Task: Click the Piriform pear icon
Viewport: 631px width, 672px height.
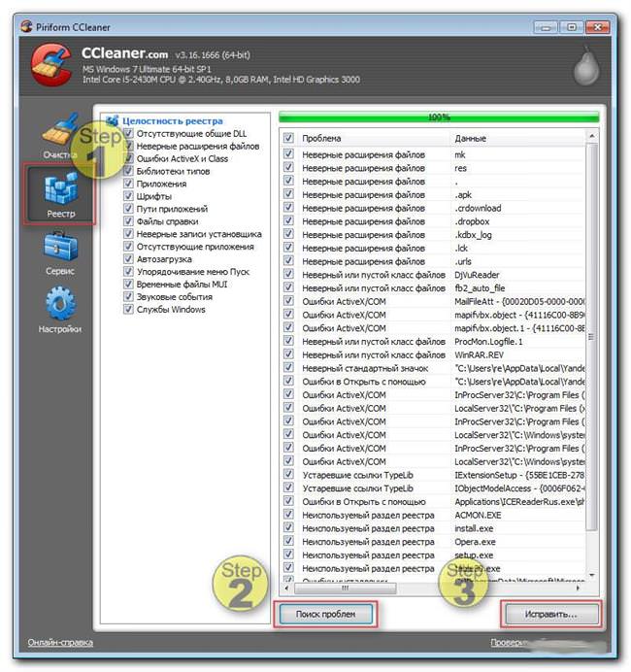Action: [585, 66]
